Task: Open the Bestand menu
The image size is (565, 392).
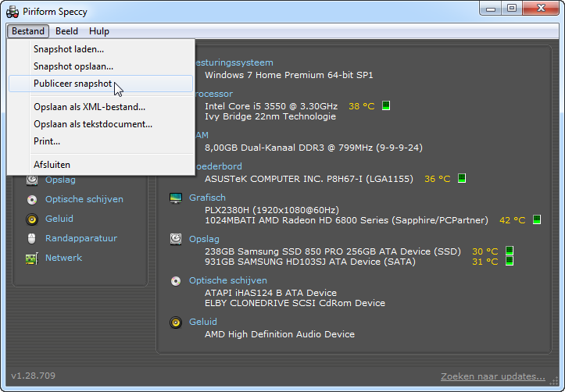Action: coord(28,31)
